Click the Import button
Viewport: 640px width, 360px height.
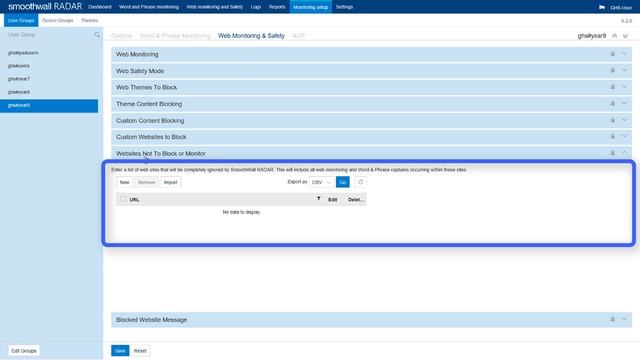point(171,182)
